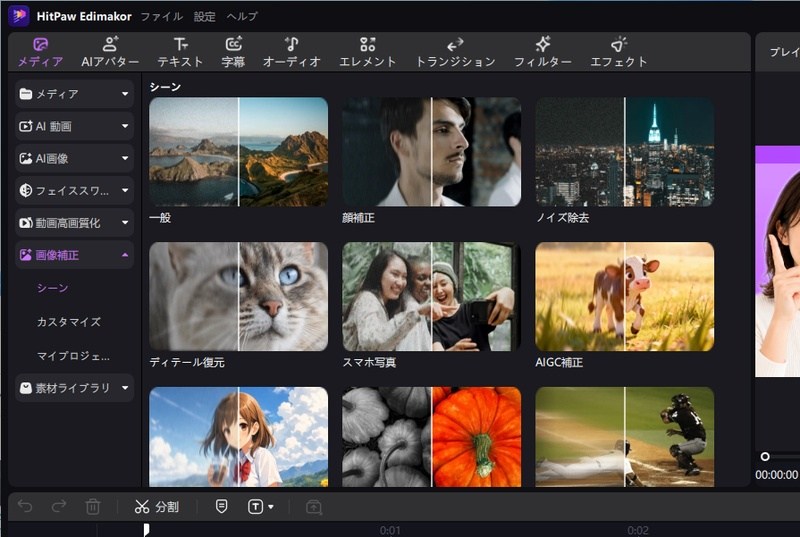Open the オーディオ panel
The width and height of the screenshot is (800, 537).
pyautogui.click(x=291, y=52)
